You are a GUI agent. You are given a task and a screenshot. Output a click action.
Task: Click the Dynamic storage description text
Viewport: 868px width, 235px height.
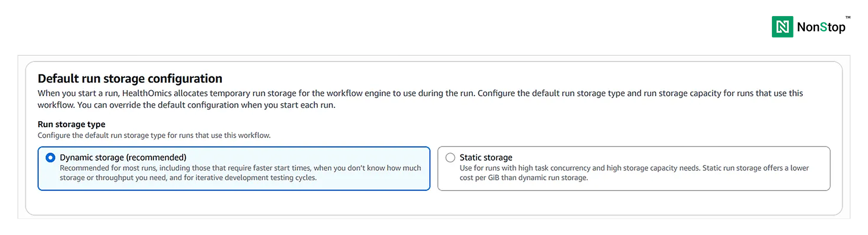tap(240, 173)
